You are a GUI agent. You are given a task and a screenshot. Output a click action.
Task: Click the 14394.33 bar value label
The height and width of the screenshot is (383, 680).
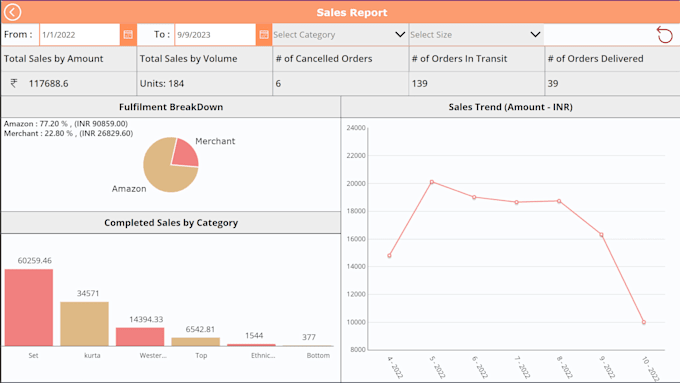click(x=146, y=320)
